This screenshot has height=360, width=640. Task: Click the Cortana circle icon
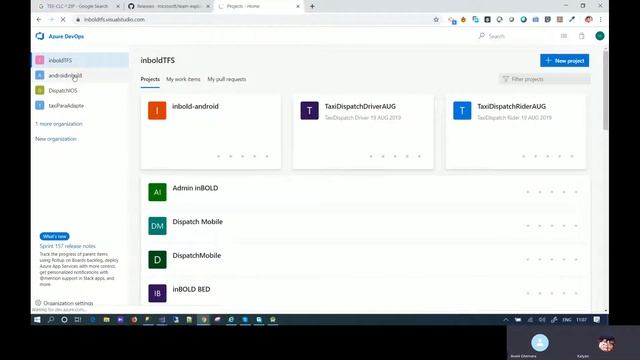tap(64, 320)
